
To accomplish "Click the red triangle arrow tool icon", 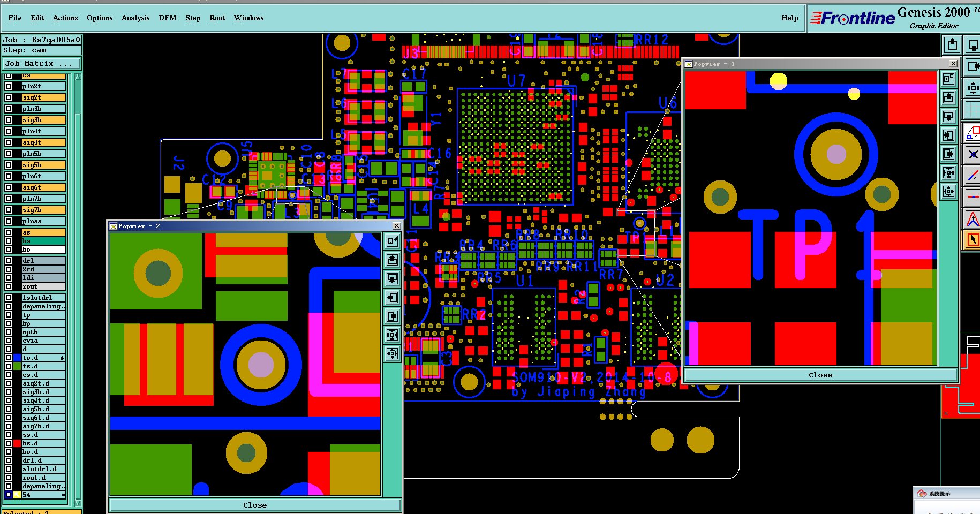I will click(973, 218).
